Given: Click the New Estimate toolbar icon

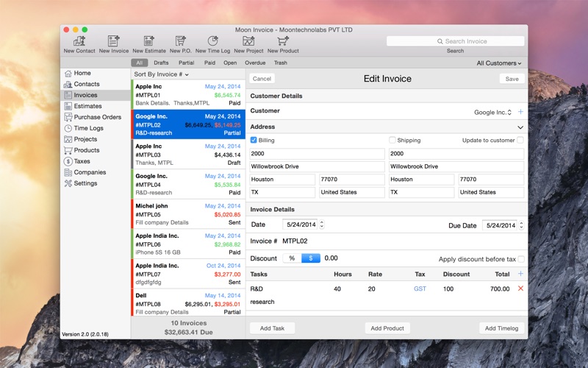Looking at the screenshot, I should point(149,41).
